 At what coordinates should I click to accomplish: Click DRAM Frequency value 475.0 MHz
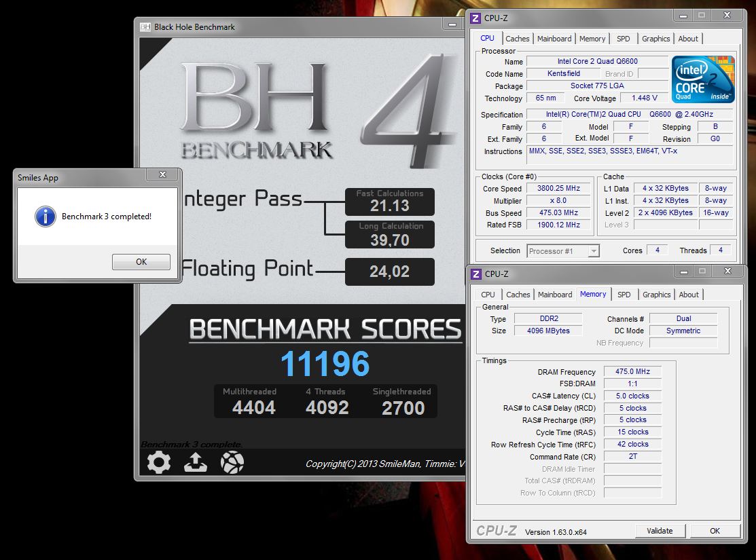[x=632, y=371]
